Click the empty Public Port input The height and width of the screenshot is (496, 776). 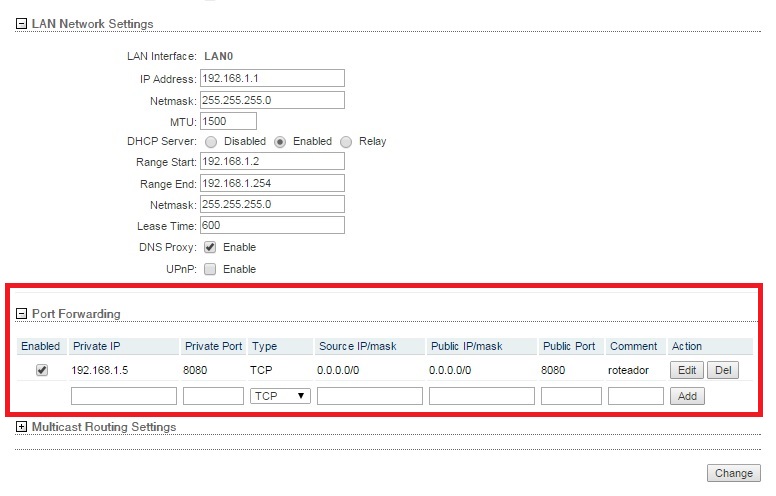(571, 396)
